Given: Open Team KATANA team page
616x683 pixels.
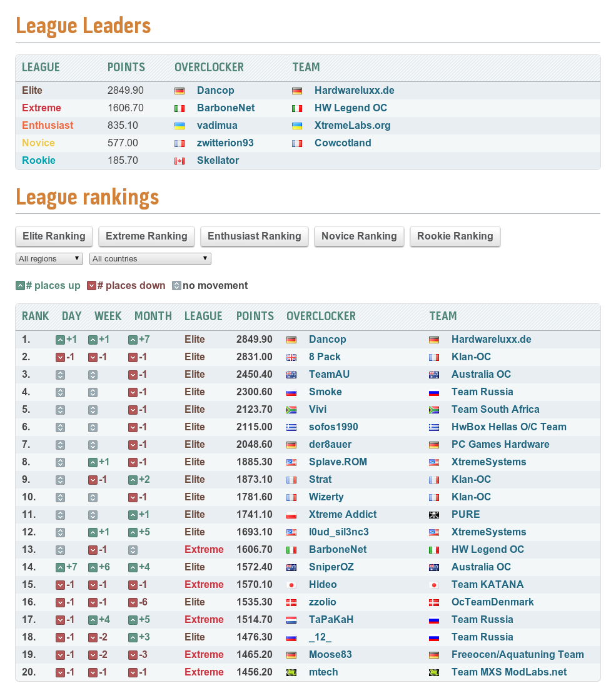Looking at the screenshot, I should point(488,585).
